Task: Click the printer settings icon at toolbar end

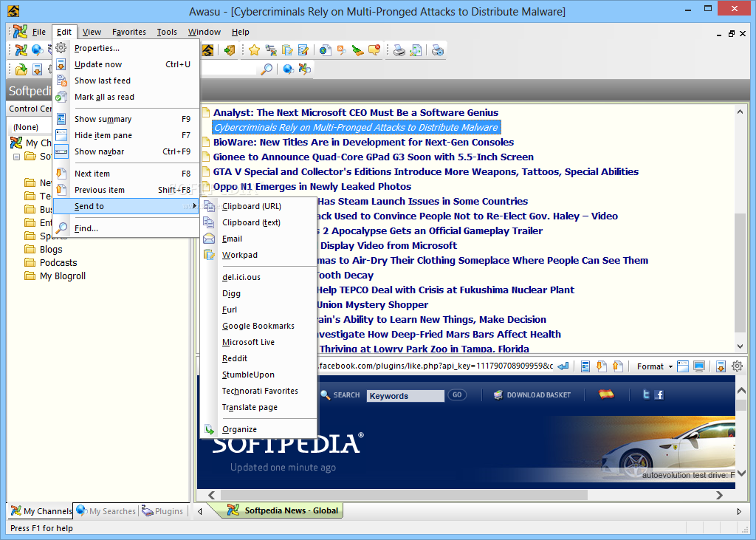Action: [438, 50]
